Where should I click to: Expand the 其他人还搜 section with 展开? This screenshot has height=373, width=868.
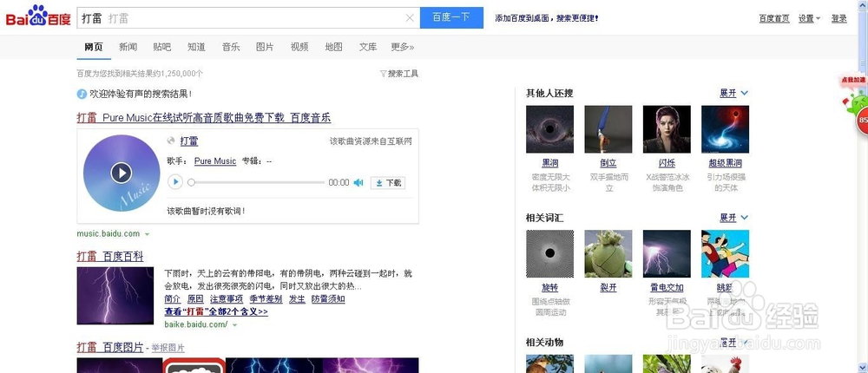733,94
